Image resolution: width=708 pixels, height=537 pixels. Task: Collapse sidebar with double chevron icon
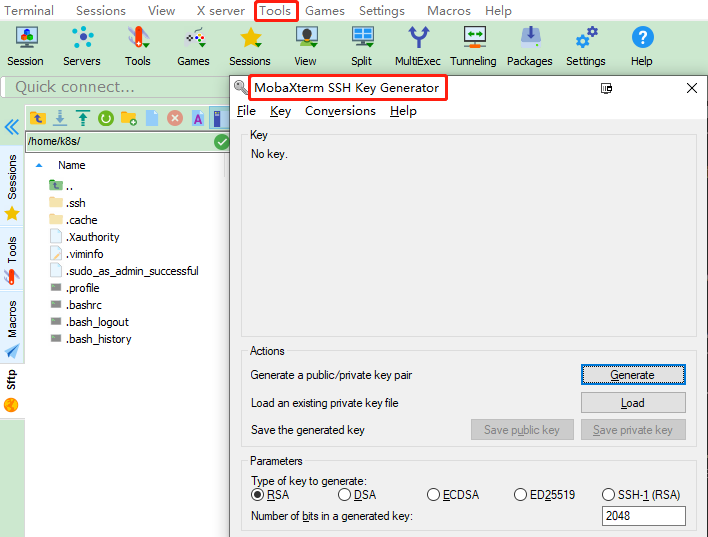(12, 127)
